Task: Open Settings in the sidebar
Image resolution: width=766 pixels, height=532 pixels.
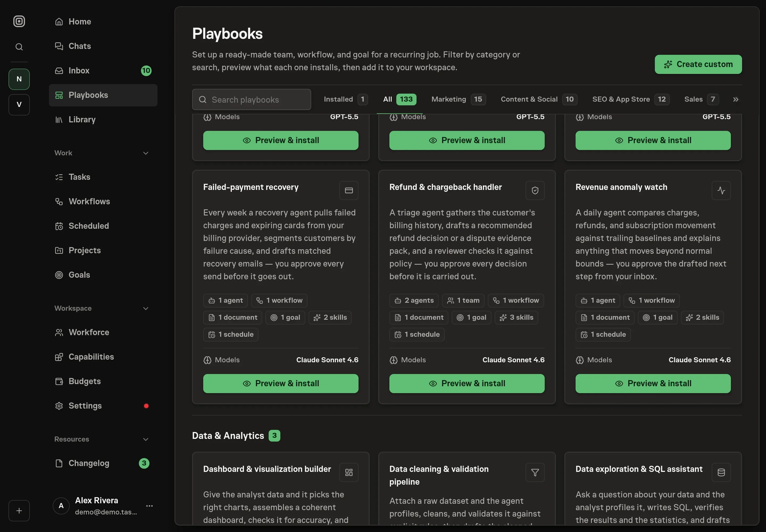Action: [x=103, y=406]
